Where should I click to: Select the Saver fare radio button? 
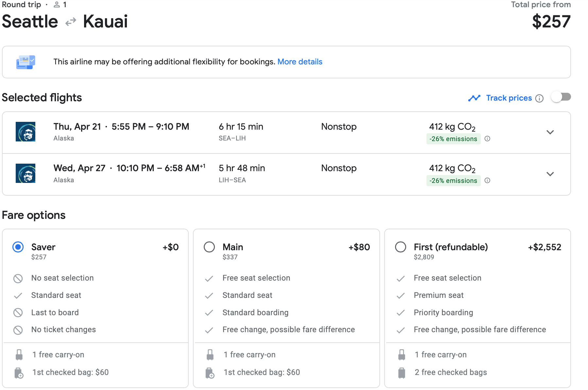[x=18, y=247]
